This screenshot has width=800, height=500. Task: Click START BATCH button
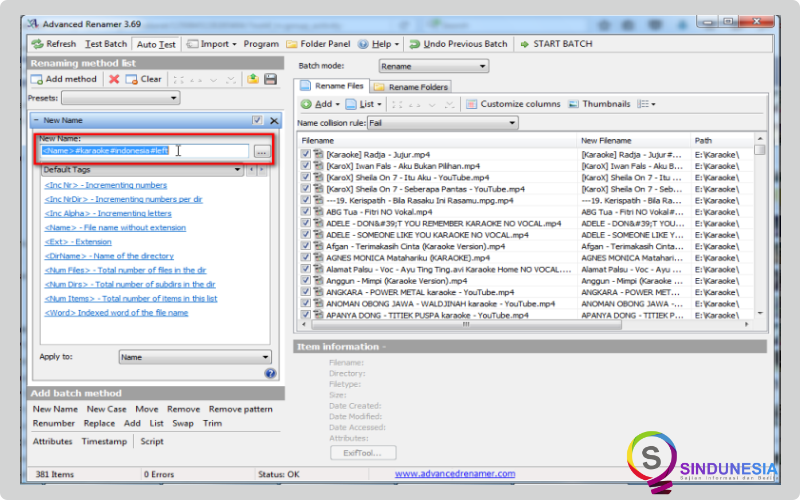coord(556,44)
